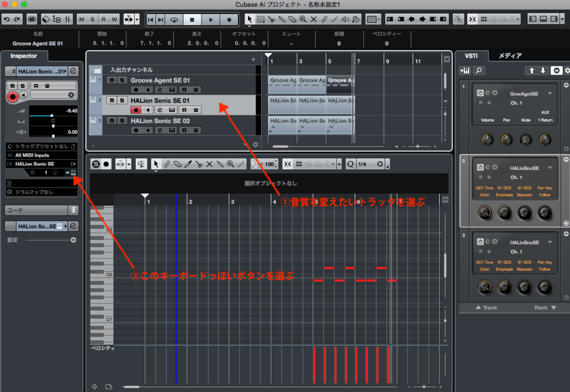Open track list settings gear icon
This screenshot has height=392, width=570.
click(255, 145)
